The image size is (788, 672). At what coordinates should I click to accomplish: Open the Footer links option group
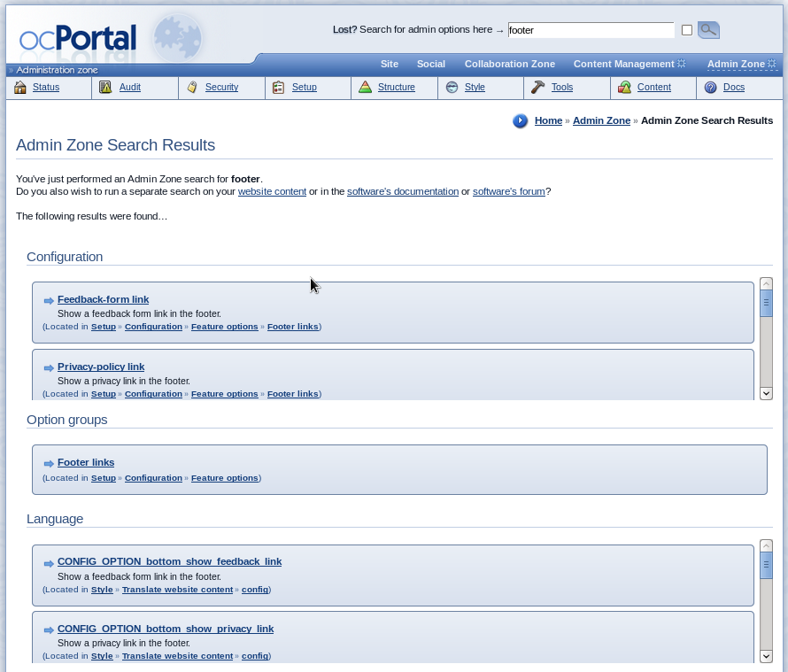(x=86, y=463)
